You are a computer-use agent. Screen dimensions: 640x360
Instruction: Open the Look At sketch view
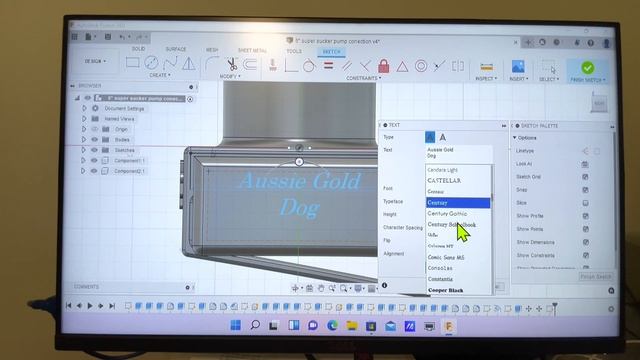coord(584,164)
